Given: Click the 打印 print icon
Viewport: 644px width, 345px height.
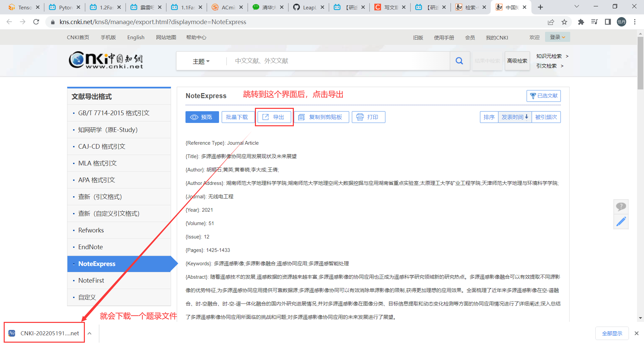Looking at the screenshot, I should [360, 117].
